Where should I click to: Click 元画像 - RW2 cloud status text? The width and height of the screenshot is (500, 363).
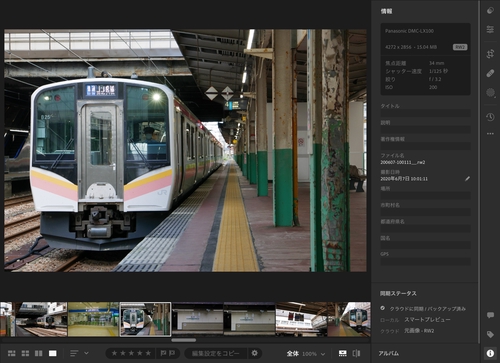pos(419,331)
